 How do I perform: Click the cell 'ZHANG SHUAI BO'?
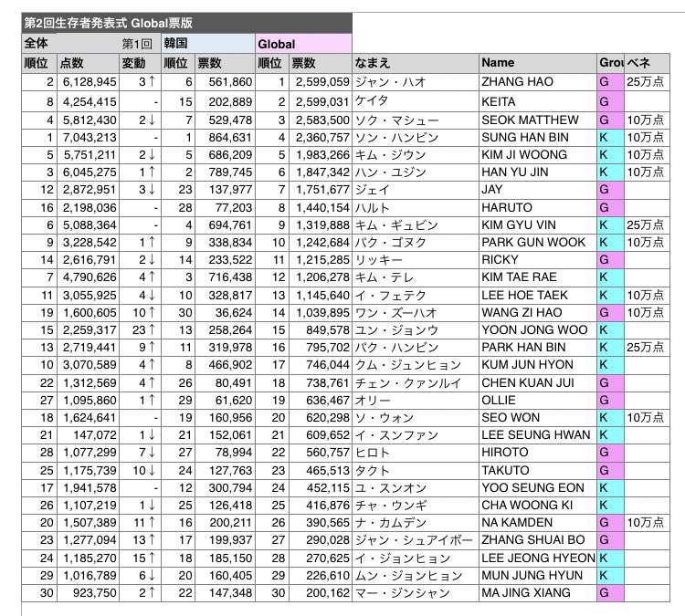pos(538,540)
